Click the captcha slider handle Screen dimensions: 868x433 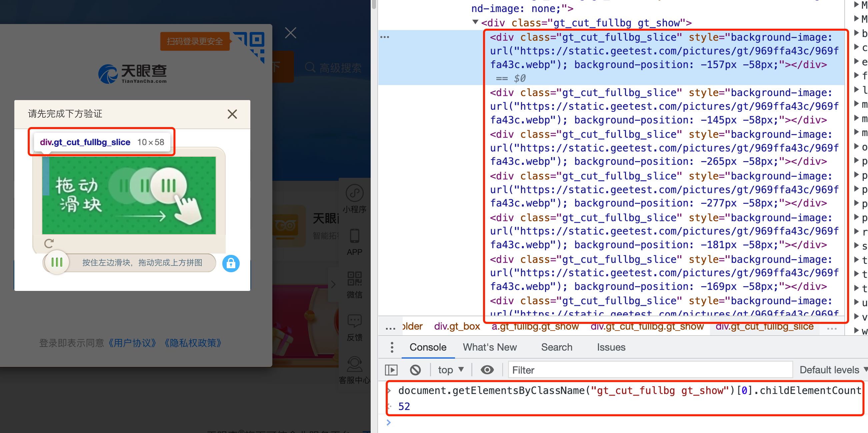tap(57, 262)
